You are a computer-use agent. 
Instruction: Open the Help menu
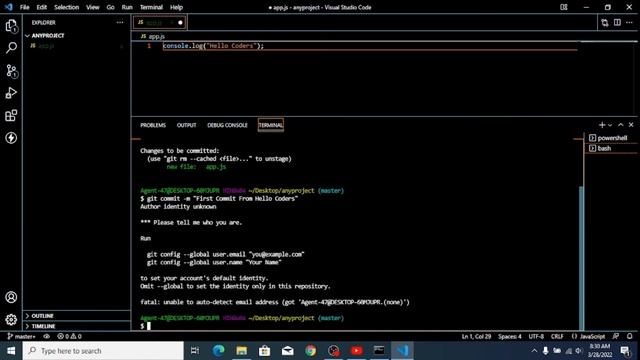pyautogui.click(x=176, y=7)
